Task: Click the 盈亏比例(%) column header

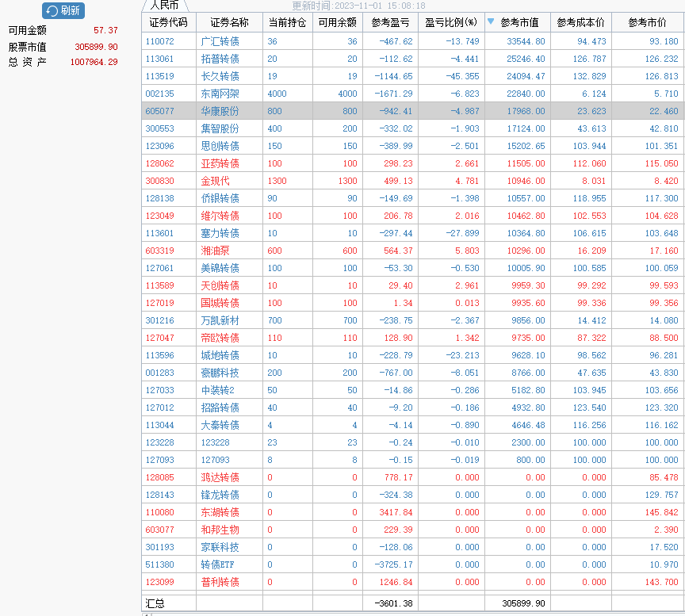Action: (x=451, y=22)
